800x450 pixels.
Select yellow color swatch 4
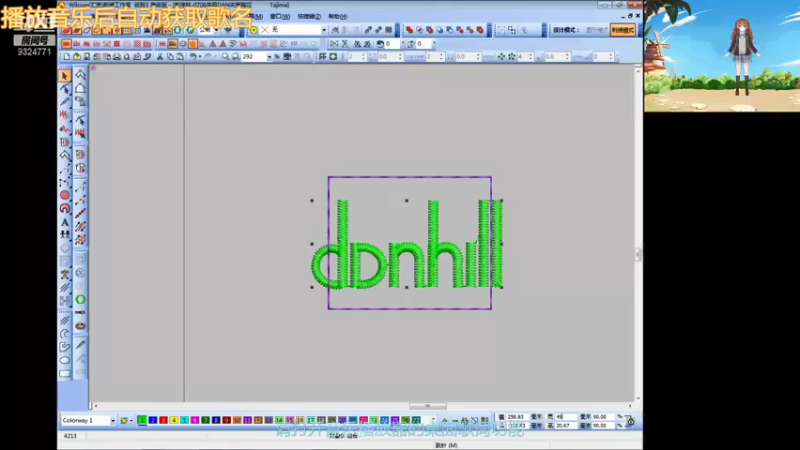coord(174,420)
